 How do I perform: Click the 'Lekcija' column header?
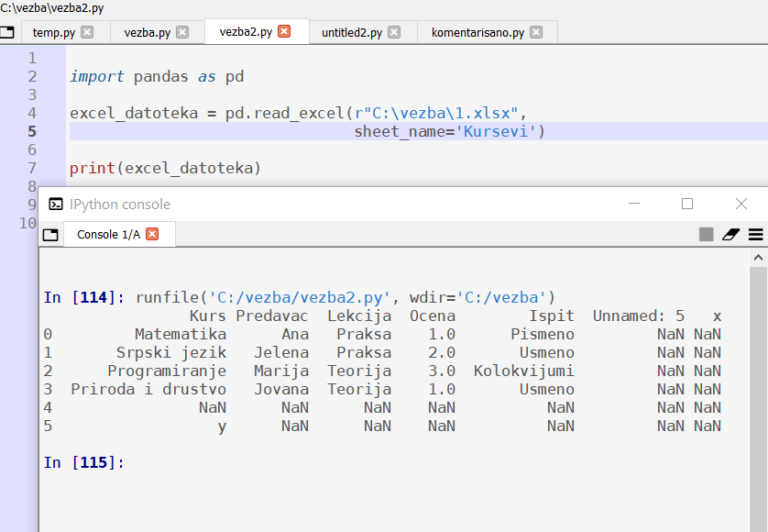click(x=359, y=316)
